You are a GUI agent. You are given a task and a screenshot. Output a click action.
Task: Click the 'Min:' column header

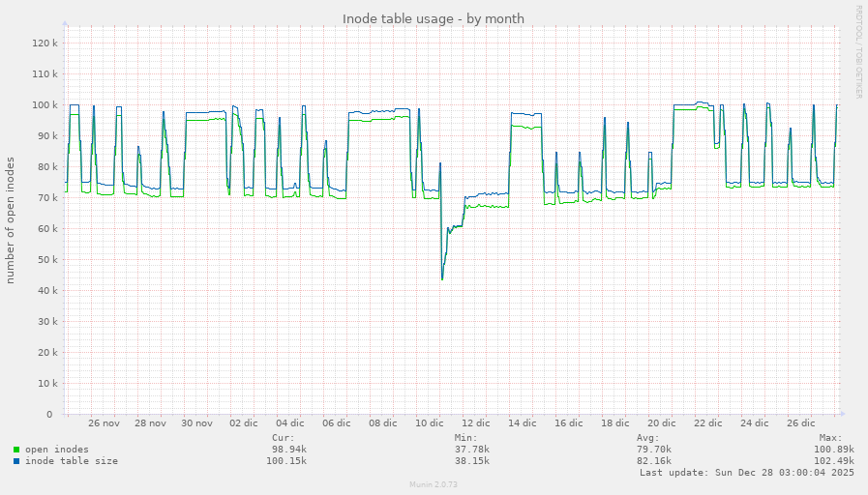(x=466, y=438)
